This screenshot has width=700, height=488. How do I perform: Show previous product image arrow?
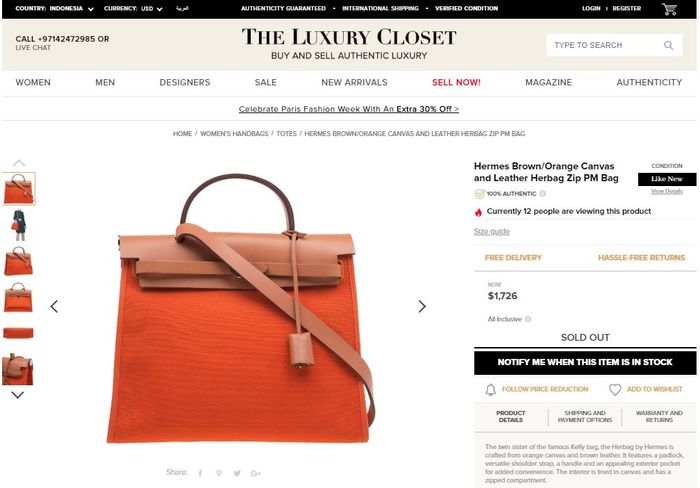click(x=54, y=306)
